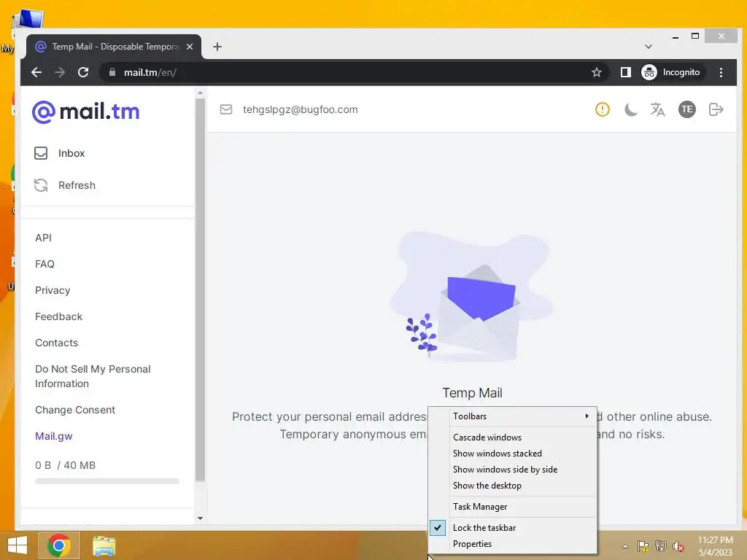Open taskbar Properties
The width and height of the screenshot is (747, 560).
tap(513, 544)
